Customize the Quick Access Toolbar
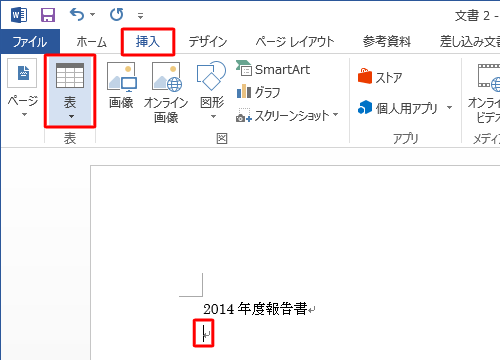The width and height of the screenshot is (500, 360). pyautogui.click(x=140, y=16)
